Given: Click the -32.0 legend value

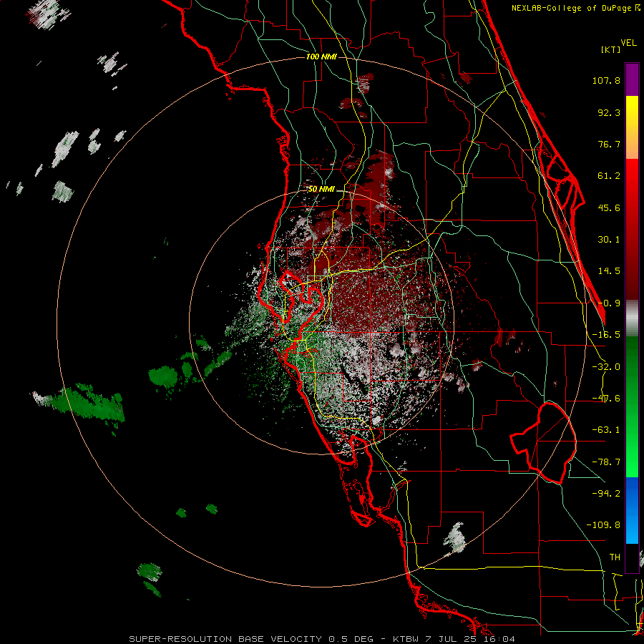Looking at the screenshot, I should 606,367.
